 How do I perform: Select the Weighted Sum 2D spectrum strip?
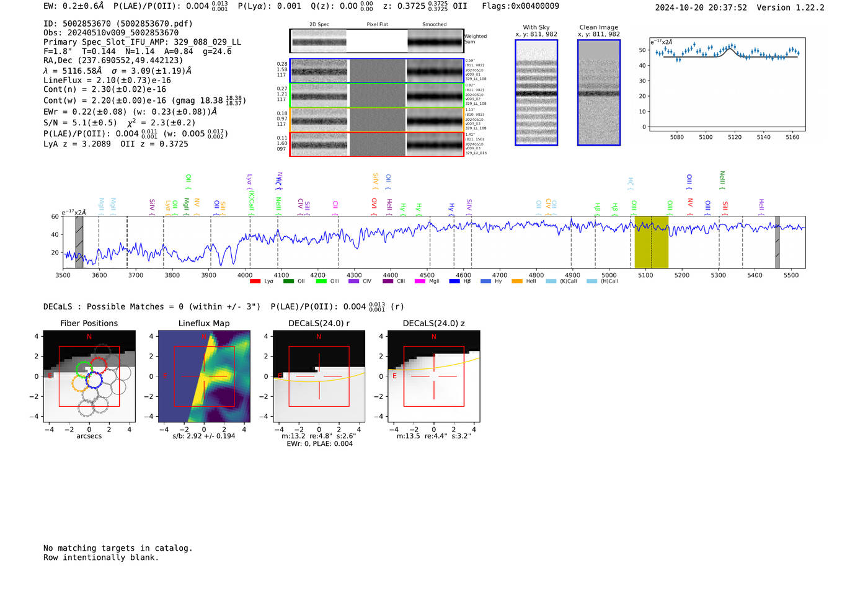[x=376, y=41]
